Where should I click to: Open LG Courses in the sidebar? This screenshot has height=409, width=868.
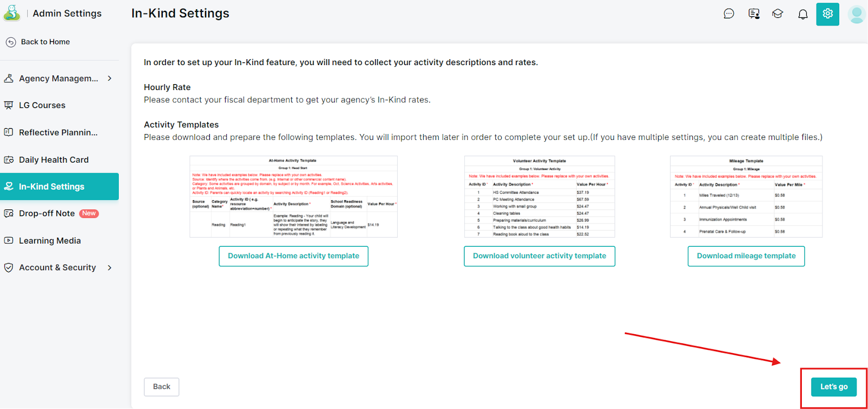tap(42, 105)
